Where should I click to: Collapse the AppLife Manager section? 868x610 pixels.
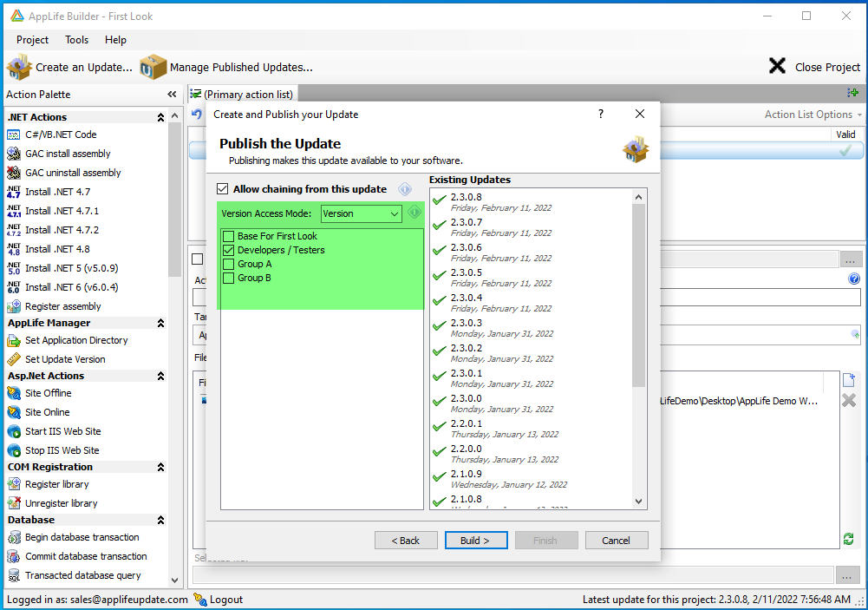coord(160,323)
